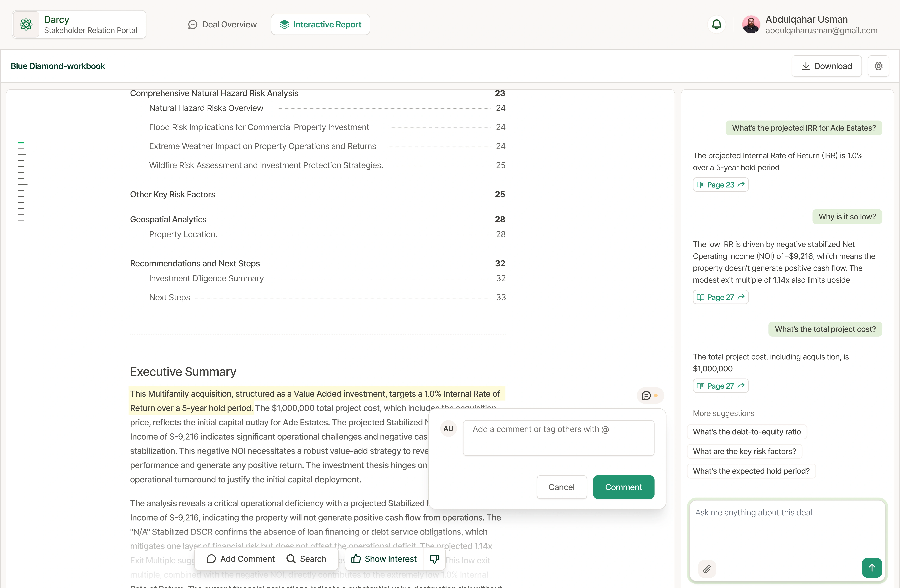Open the report settings gear
Image resolution: width=900 pixels, height=588 pixels.
point(878,66)
